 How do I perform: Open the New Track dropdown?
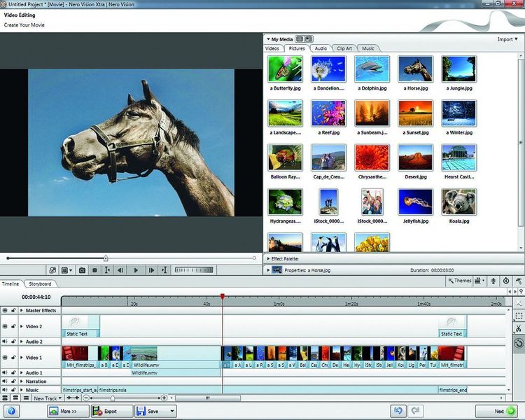tap(48, 398)
